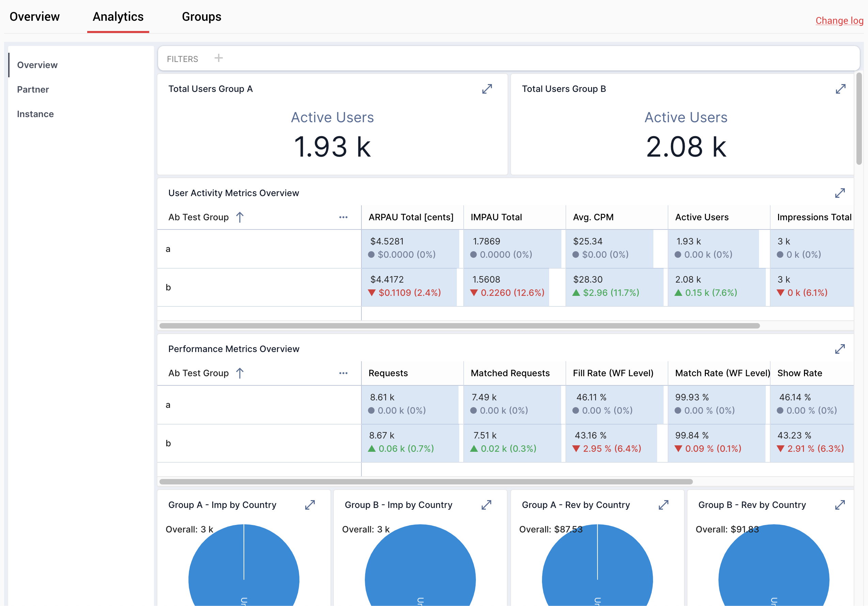Click the 1.93 k Active Users value

point(332,147)
